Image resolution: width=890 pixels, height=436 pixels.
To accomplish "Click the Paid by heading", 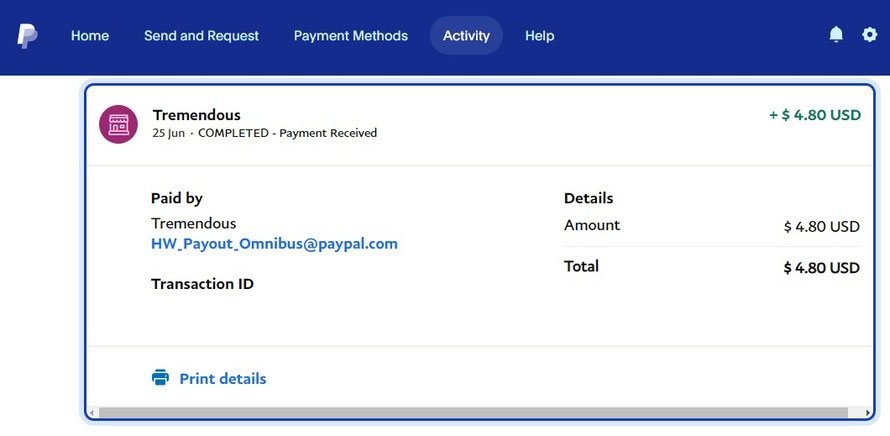I will [x=177, y=198].
